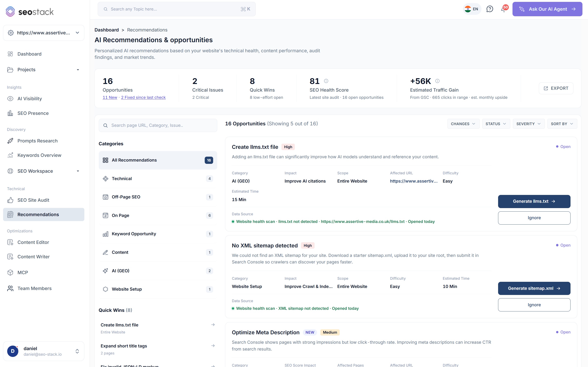Click the SEO Presence bar chart icon
The height and width of the screenshot is (367, 588).
10,113
